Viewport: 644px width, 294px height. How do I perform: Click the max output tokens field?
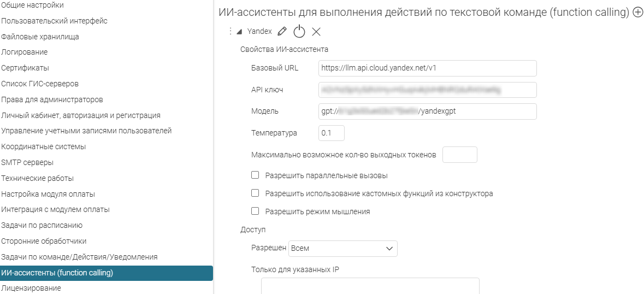click(459, 155)
